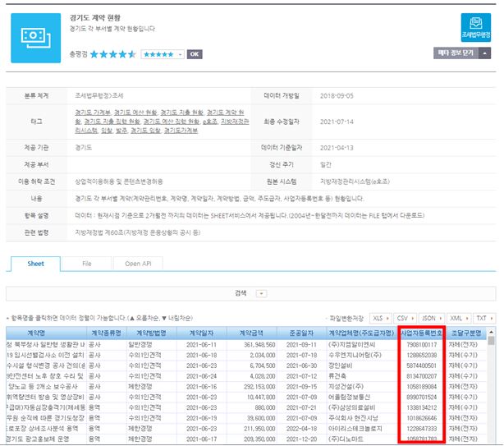Sort by the 계약일자 column header

tap(202, 333)
